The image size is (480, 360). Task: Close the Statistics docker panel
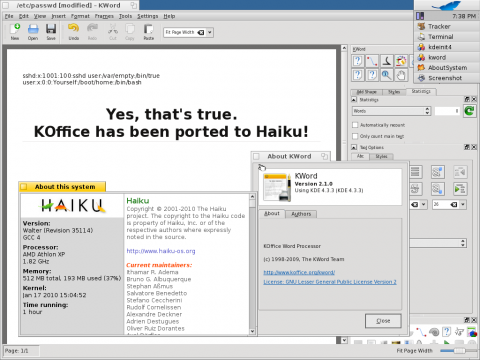474,99
